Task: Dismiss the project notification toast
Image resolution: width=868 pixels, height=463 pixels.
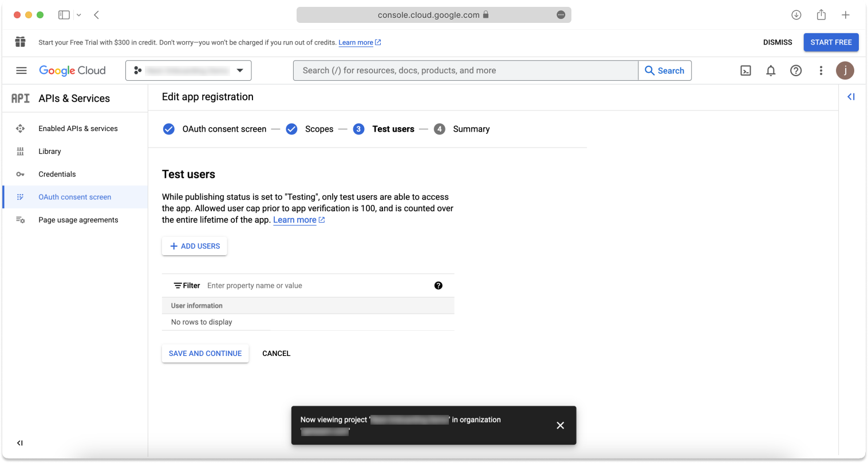Action: tap(560, 425)
